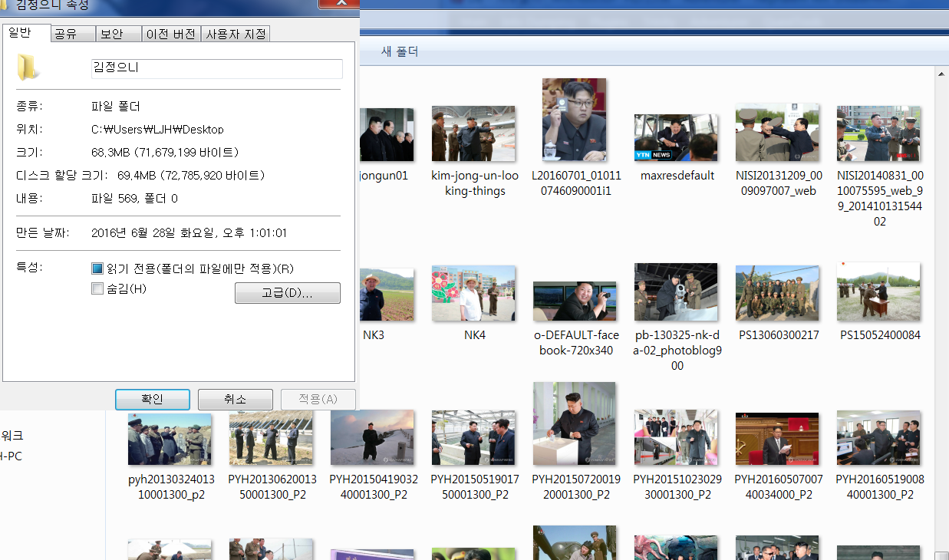Click 새 폴더 in Explorer toolbar

click(400, 52)
